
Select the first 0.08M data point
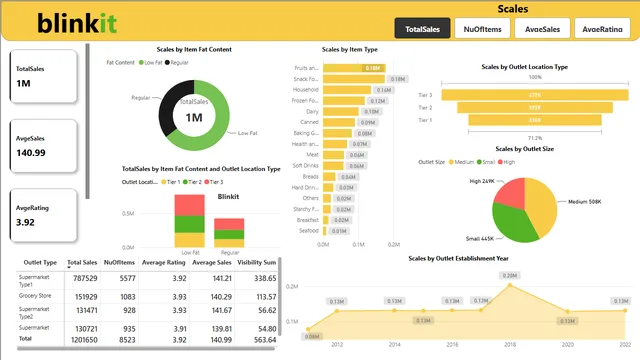point(308,329)
